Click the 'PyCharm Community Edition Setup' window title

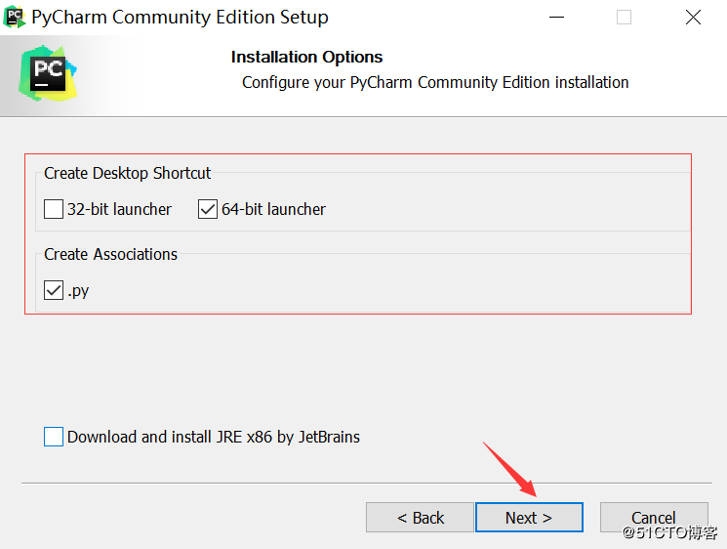tap(180, 17)
